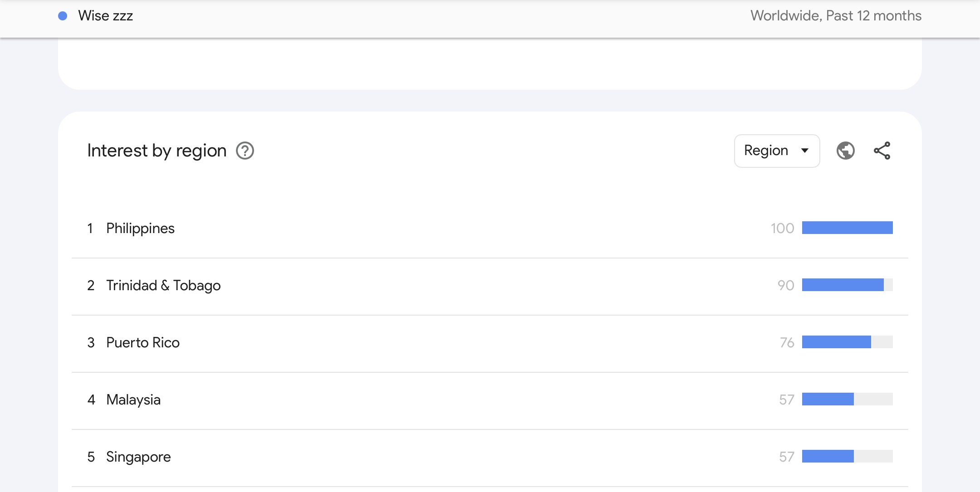Click the Wise zzz search term
The width and height of the screenshot is (980, 492).
[105, 16]
